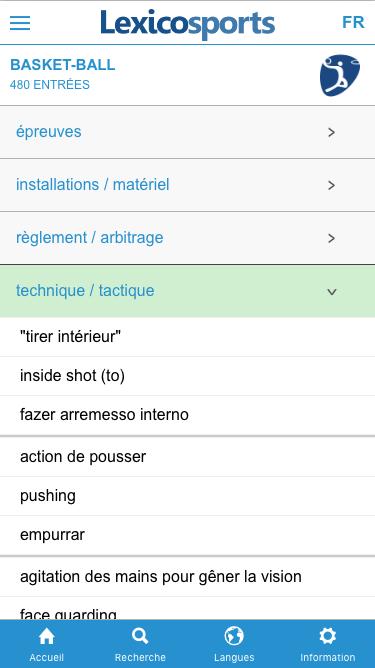Expand installations / matériel category
Viewport: 375px width, 668px height.
pyautogui.click(x=188, y=185)
